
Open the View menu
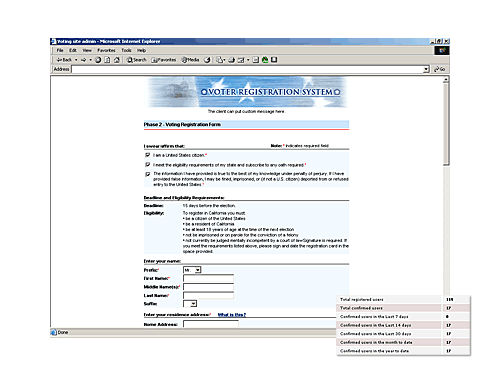[x=87, y=50]
